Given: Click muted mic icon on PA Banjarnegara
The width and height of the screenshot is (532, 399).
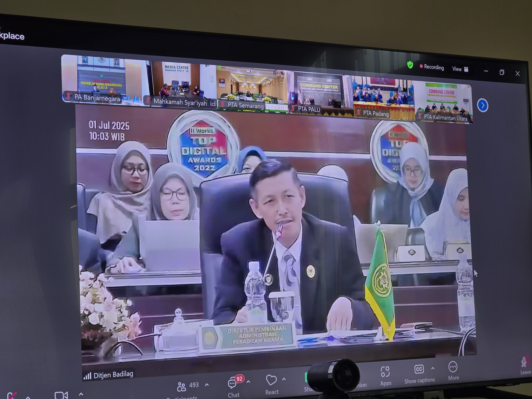Looking at the screenshot, I should (68, 96).
